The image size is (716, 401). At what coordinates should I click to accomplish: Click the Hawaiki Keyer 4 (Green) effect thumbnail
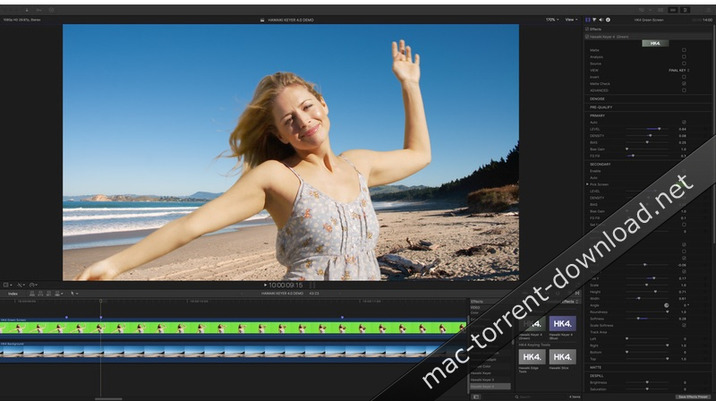click(532, 324)
